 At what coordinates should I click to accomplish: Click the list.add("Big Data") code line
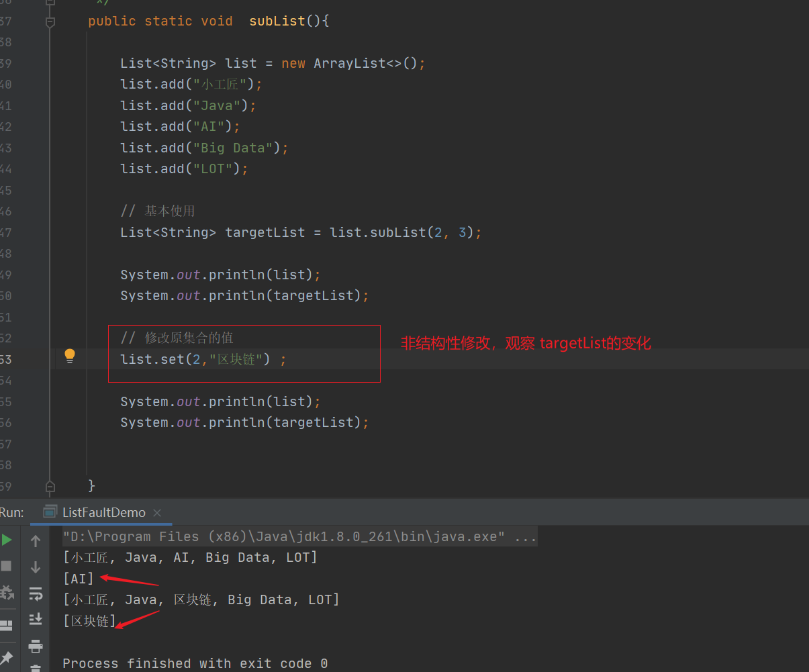pyautogui.click(x=205, y=148)
